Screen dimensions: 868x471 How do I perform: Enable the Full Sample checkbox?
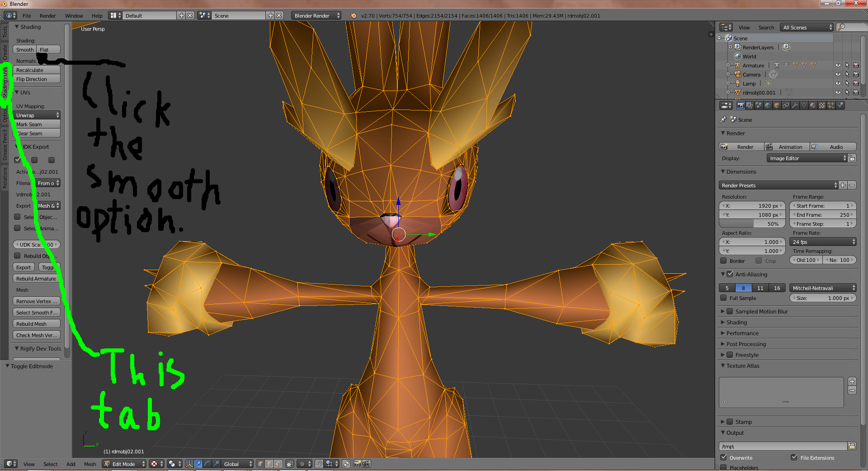click(x=723, y=298)
